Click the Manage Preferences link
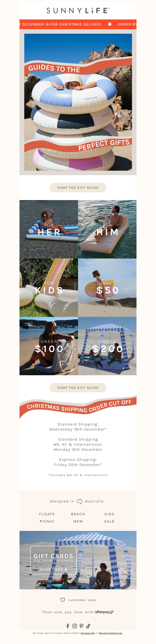Viewport: 156px width, 644px height. (x=110, y=633)
